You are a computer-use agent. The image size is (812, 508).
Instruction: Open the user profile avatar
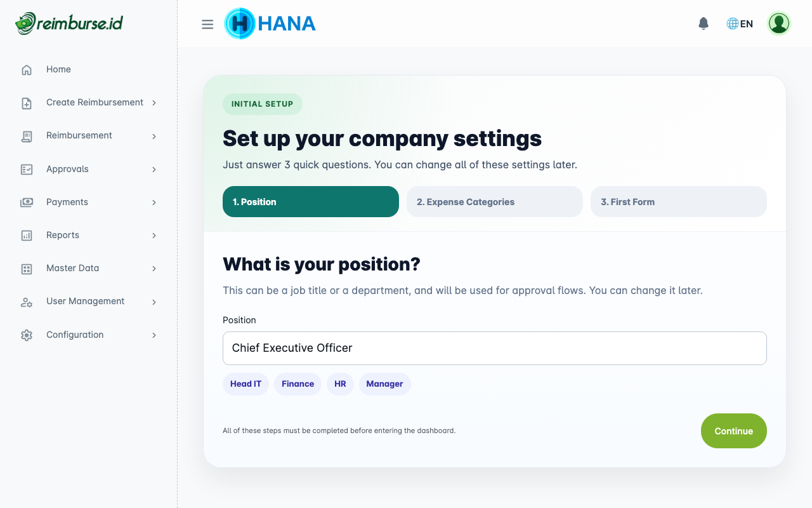point(778,23)
